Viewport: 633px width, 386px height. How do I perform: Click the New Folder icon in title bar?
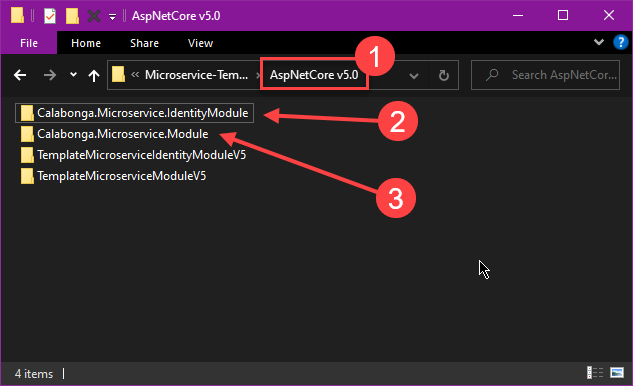pos(72,16)
